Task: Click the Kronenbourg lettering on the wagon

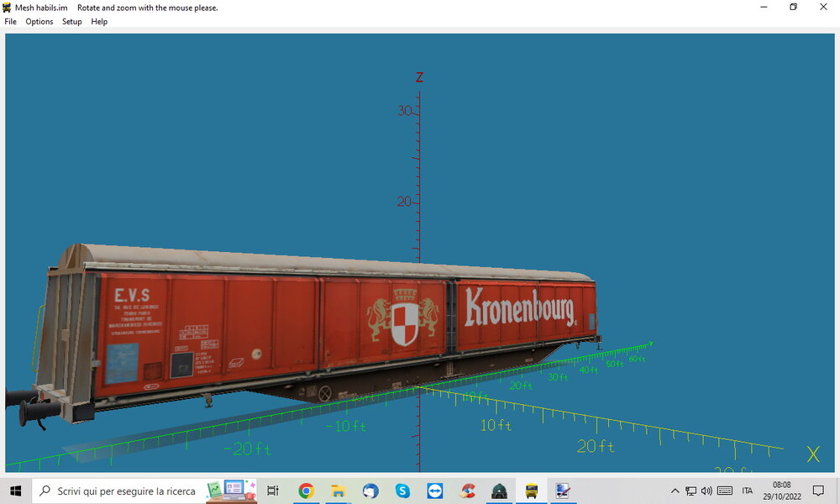Action: 521,307
